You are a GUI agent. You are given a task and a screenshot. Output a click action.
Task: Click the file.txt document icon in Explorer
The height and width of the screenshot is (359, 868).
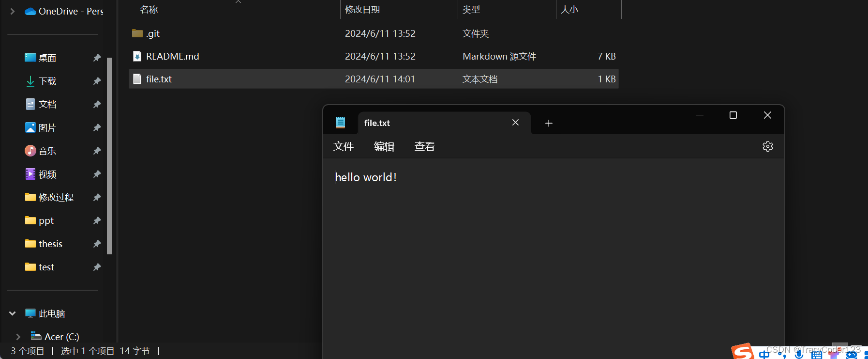click(137, 79)
